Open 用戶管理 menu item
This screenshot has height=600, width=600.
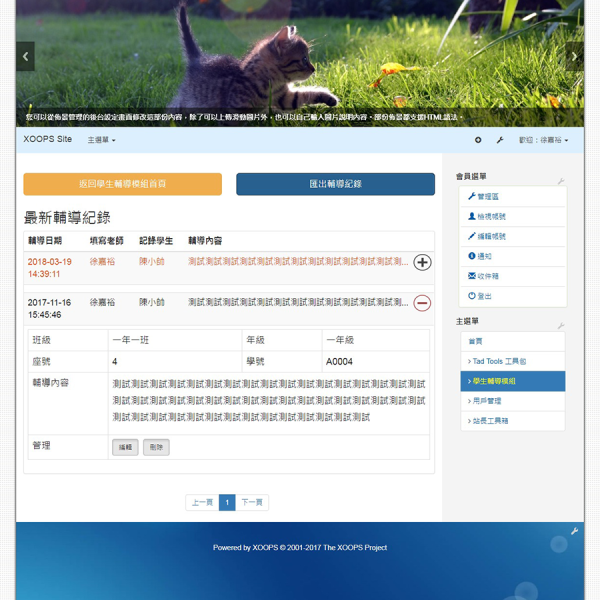[x=513, y=401]
